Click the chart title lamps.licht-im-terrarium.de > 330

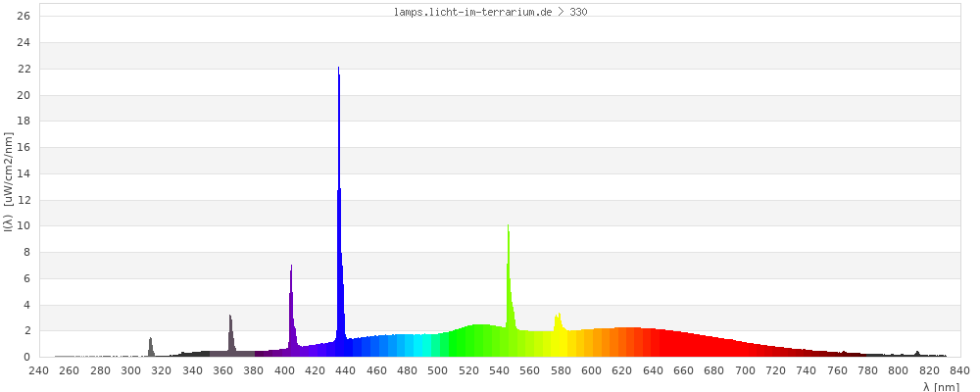click(491, 12)
